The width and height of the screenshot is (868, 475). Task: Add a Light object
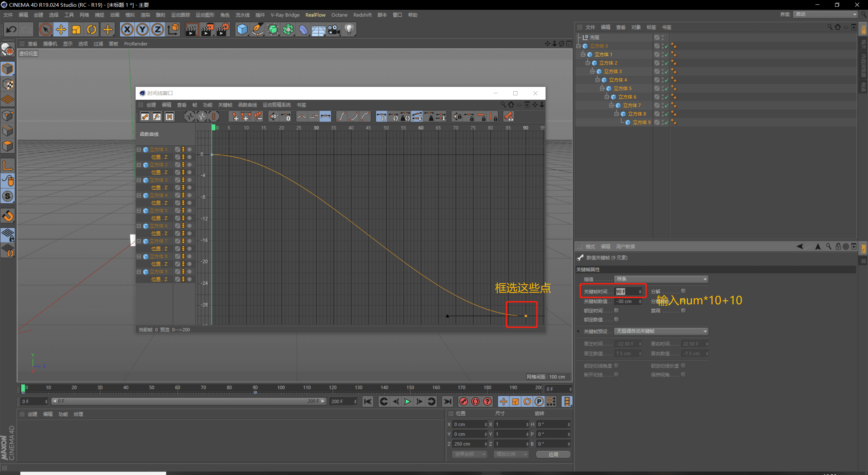pyautogui.click(x=349, y=30)
